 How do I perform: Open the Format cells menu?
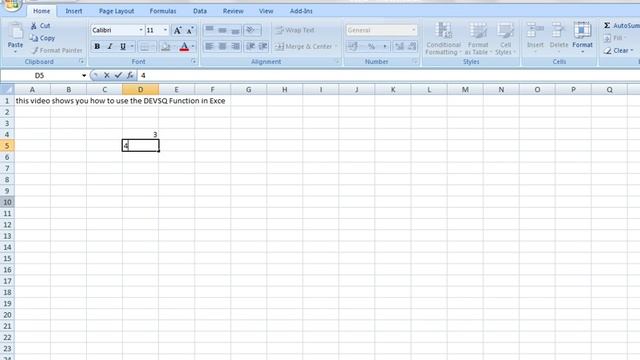pos(582,38)
